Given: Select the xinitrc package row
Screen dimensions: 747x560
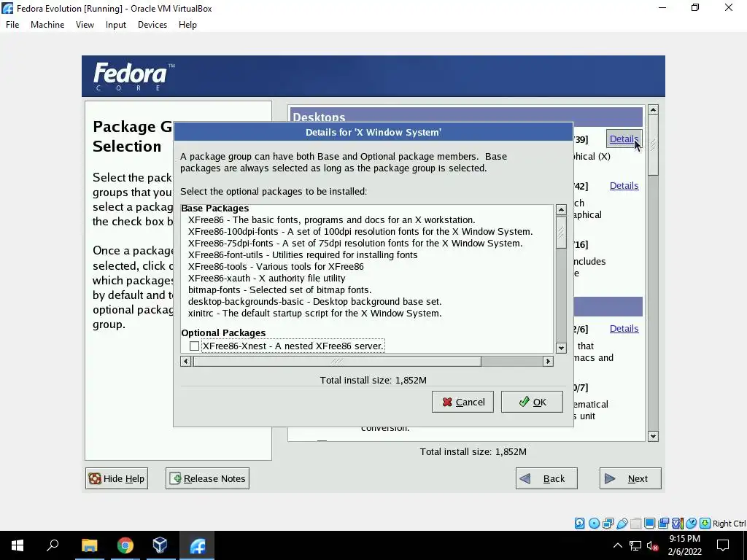Looking at the screenshot, I should click(x=314, y=314).
